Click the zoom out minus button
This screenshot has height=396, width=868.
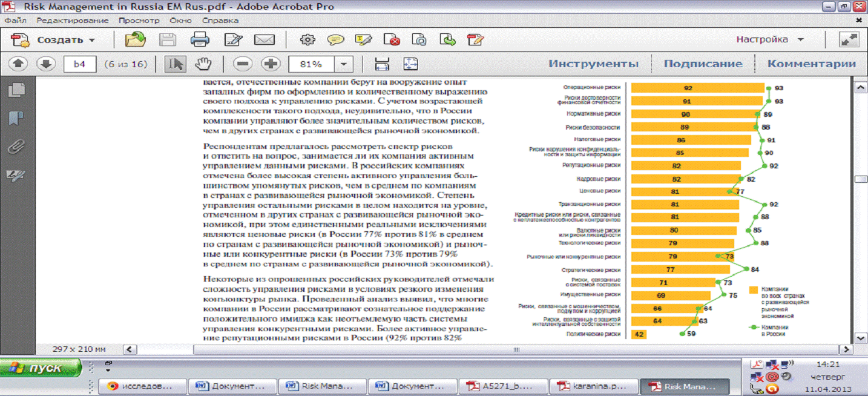243,64
